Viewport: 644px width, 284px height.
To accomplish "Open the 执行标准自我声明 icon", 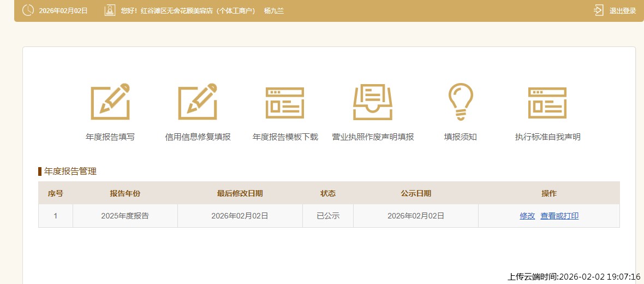I will [x=547, y=103].
